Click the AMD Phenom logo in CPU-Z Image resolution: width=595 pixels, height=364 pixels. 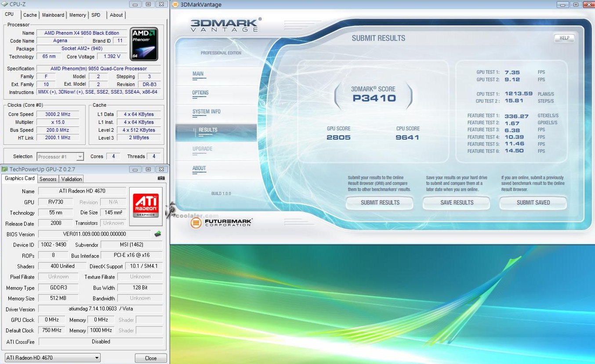tap(144, 44)
